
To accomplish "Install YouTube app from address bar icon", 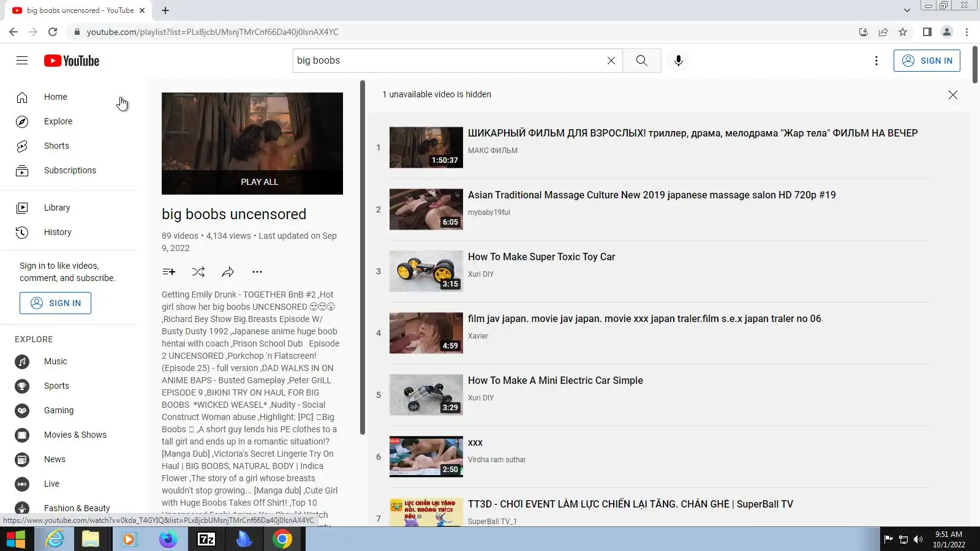I will (x=864, y=32).
